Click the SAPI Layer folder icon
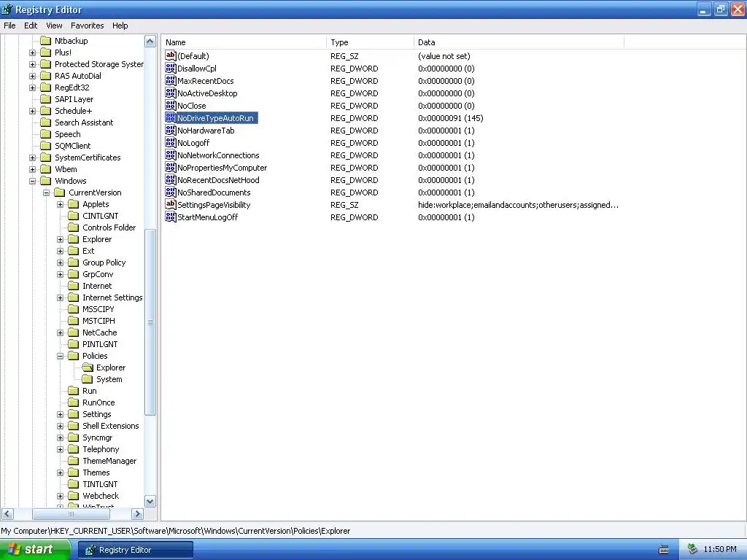Viewport: 747px width, 560px height. coord(46,99)
